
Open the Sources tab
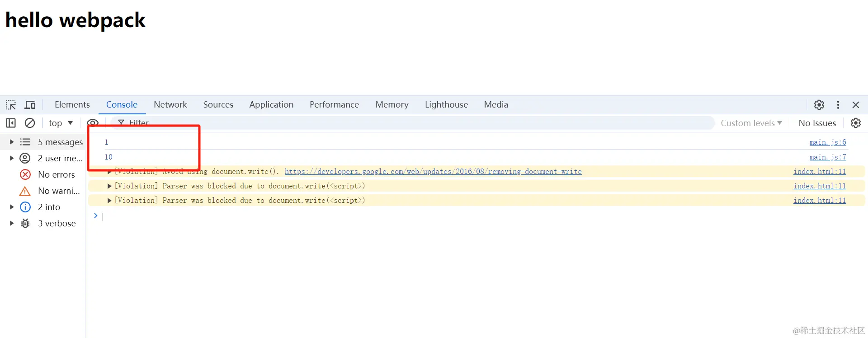pyautogui.click(x=218, y=105)
